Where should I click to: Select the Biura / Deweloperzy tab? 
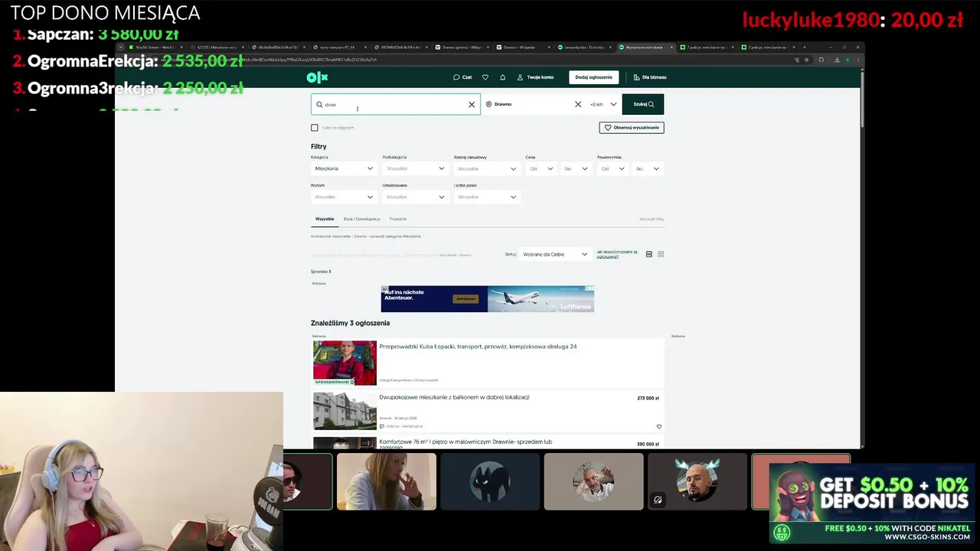coord(362,219)
